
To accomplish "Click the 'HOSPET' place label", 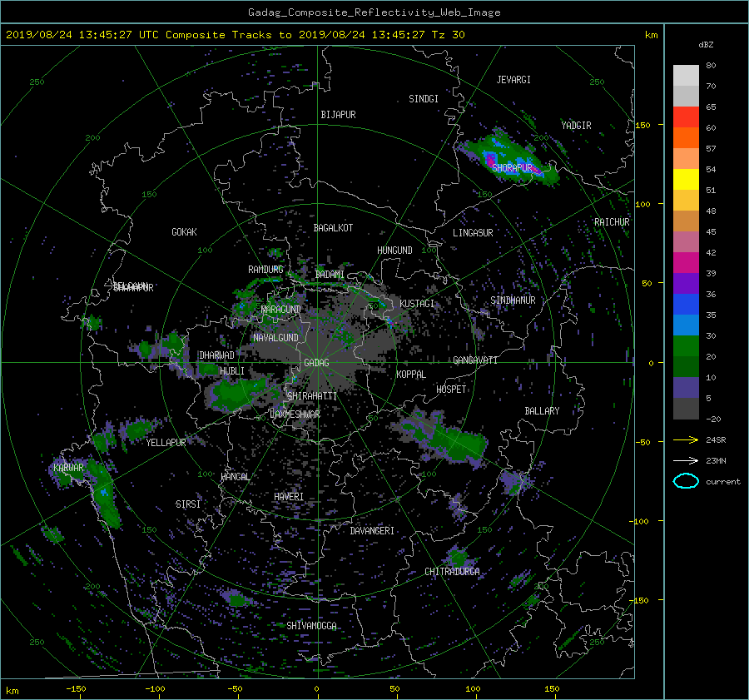I will (x=451, y=390).
